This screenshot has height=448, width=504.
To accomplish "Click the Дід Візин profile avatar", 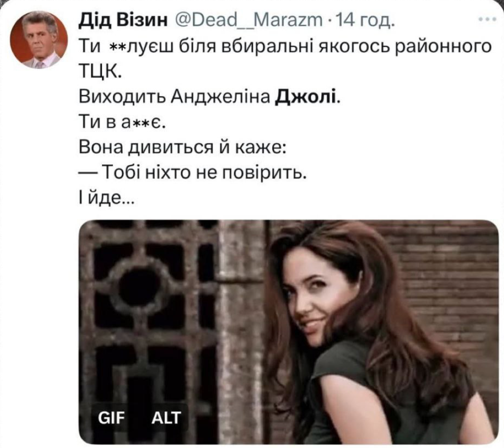I will click(39, 39).
